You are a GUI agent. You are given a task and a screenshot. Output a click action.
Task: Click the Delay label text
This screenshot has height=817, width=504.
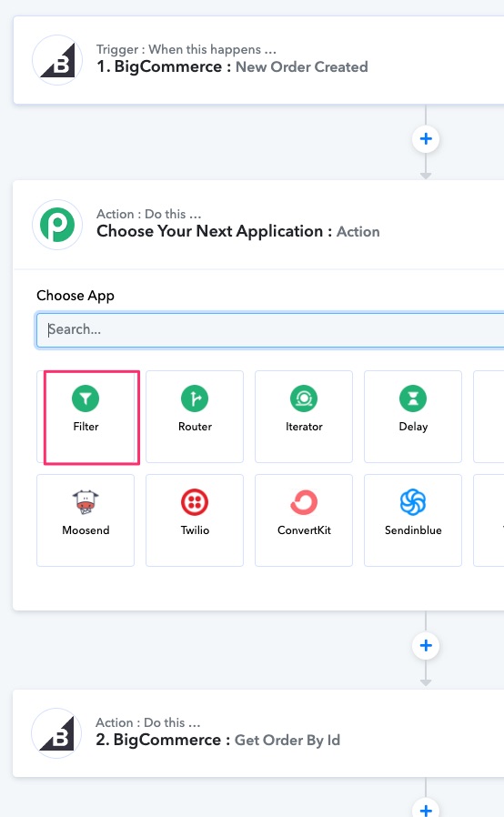413,427
